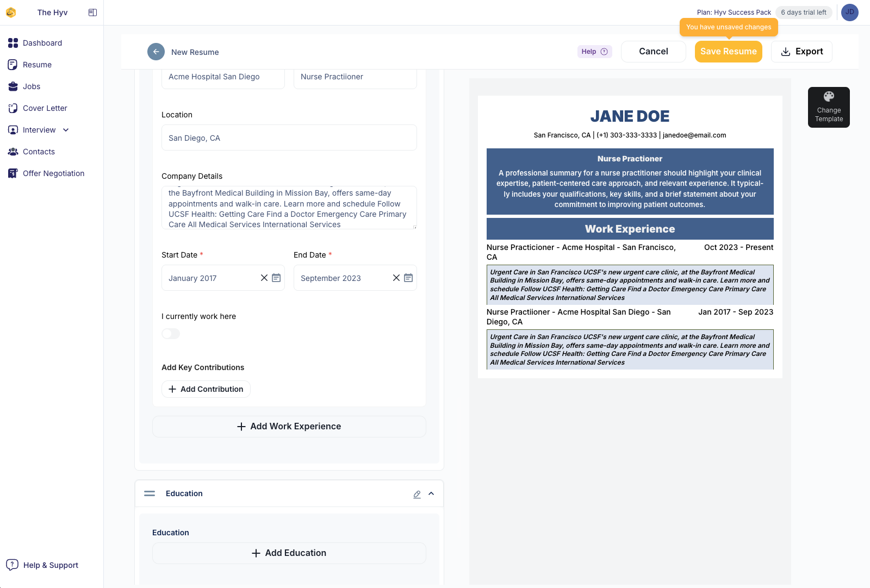Click the Cover Letter sidebar icon
Screen dimensions: 870x588
13,108
